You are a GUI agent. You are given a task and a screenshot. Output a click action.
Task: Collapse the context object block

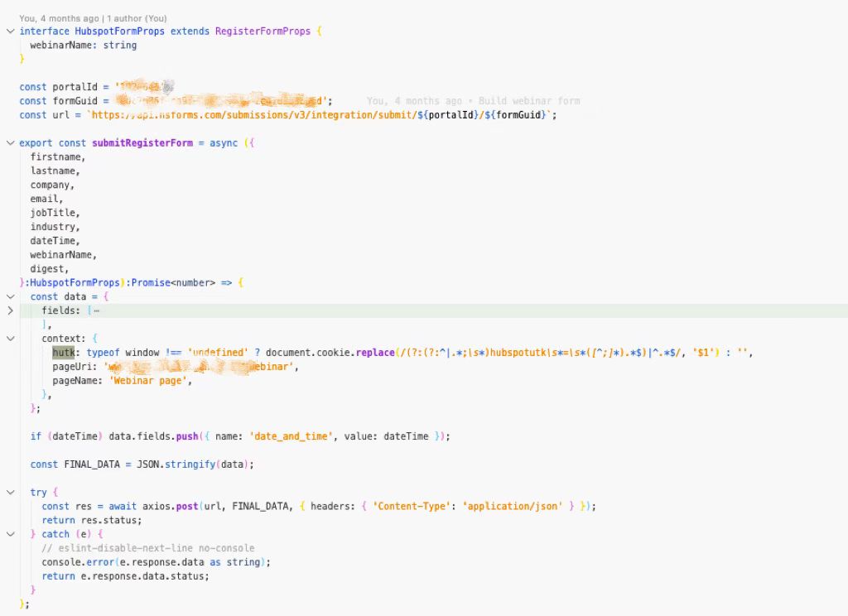(11, 338)
